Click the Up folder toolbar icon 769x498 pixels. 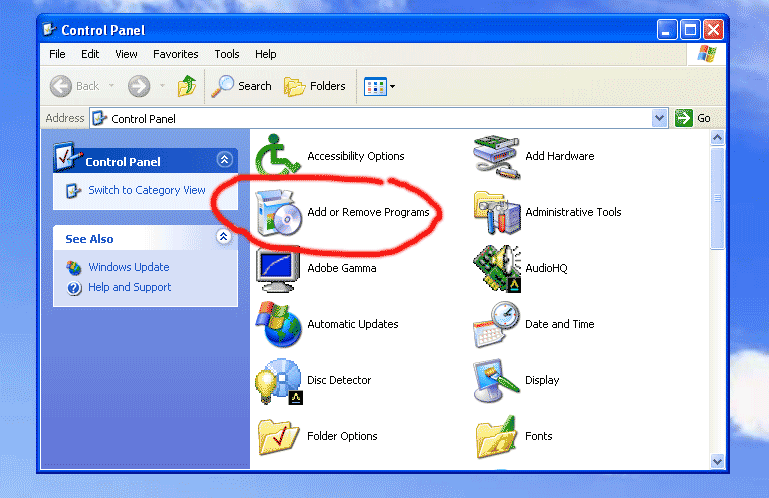click(186, 86)
